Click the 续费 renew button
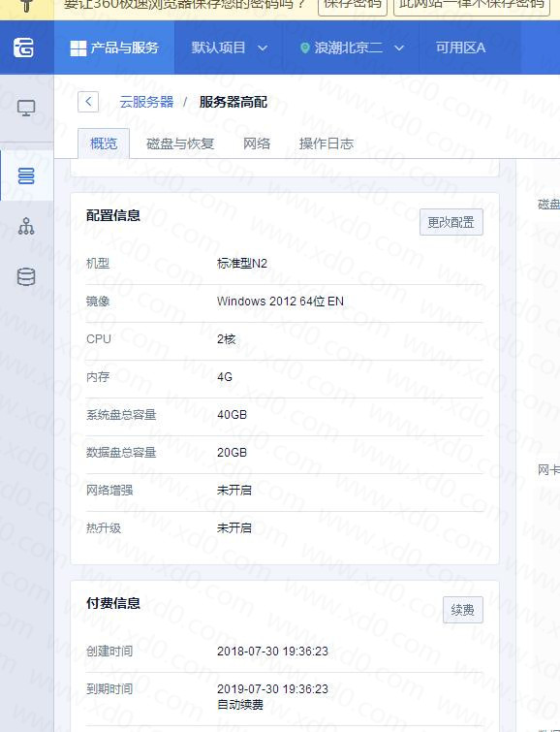560x732 pixels. (x=463, y=610)
